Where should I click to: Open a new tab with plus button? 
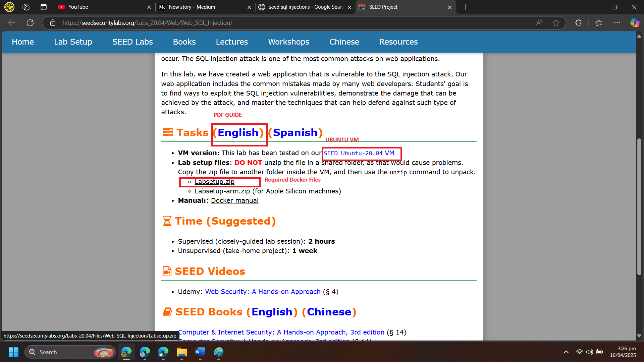point(465,7)
